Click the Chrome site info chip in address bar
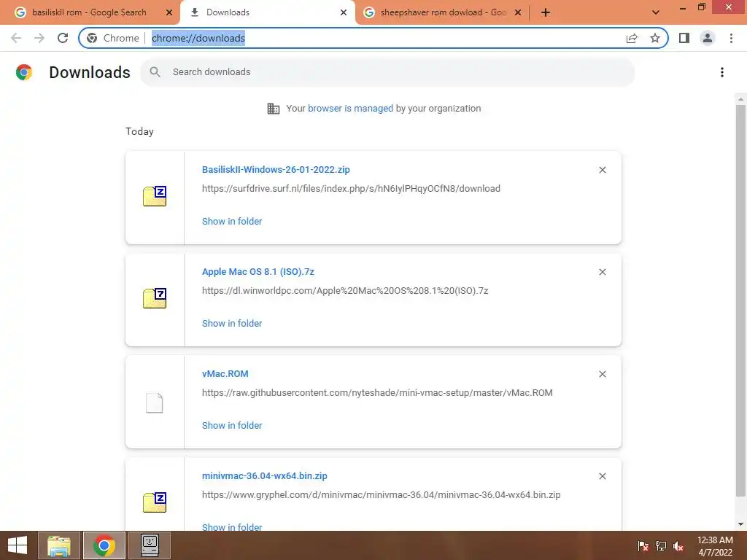The image size is (747, 560). tap(113, 38)
